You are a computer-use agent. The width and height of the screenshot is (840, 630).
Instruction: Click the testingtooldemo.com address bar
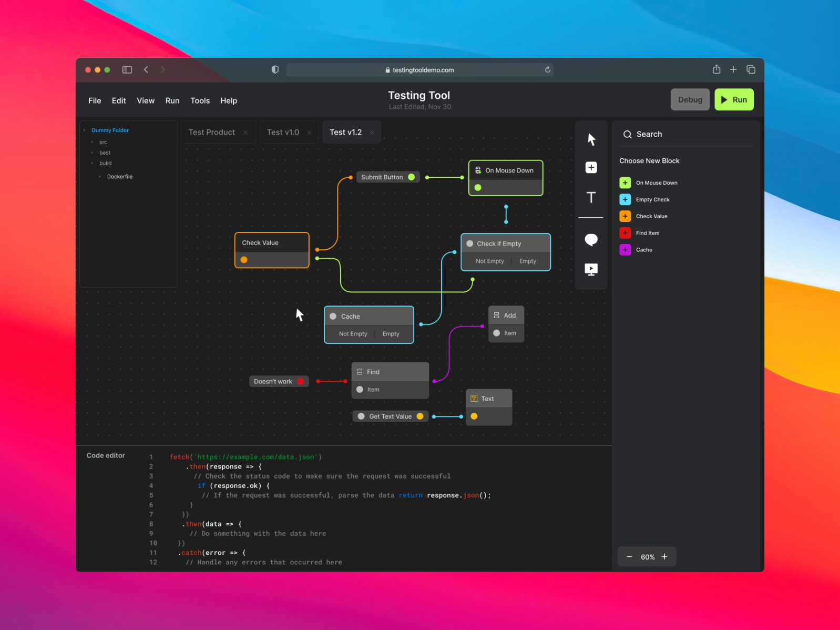(x=419, y=69)
